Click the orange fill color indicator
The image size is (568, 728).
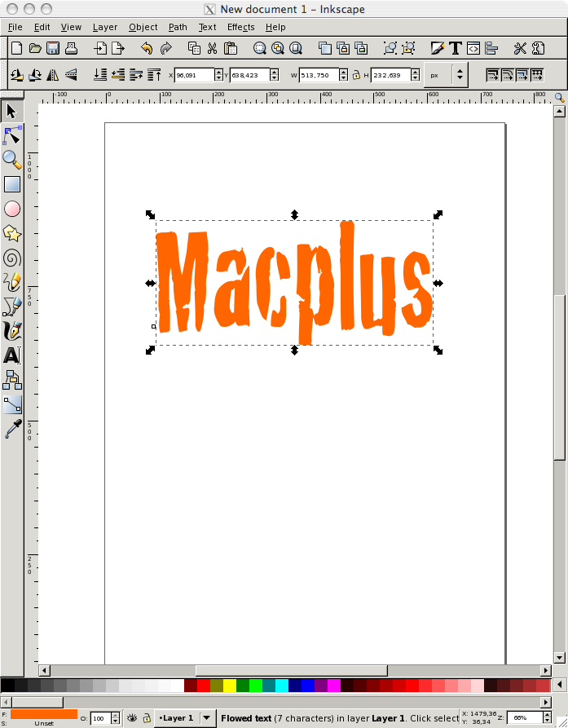click(x=44, y=714)
